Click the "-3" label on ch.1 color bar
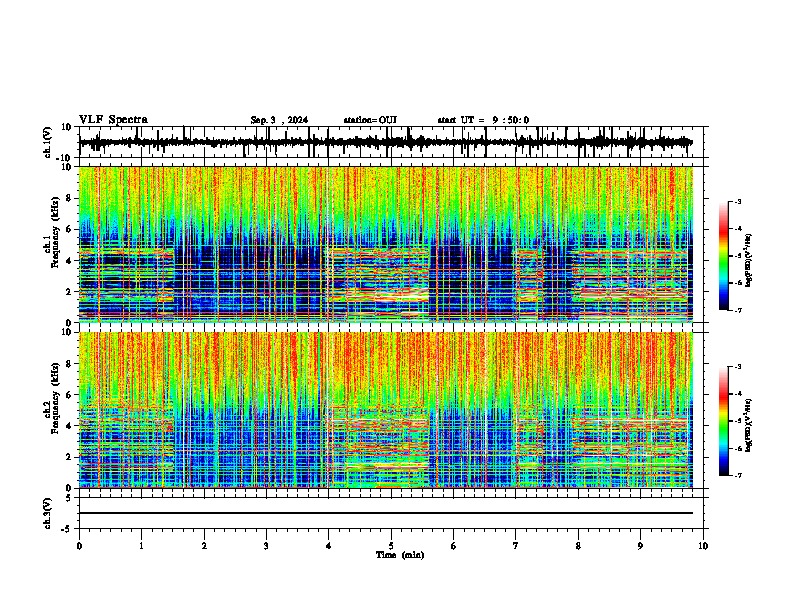The image size is (792, 612). (x=738, y=202)
